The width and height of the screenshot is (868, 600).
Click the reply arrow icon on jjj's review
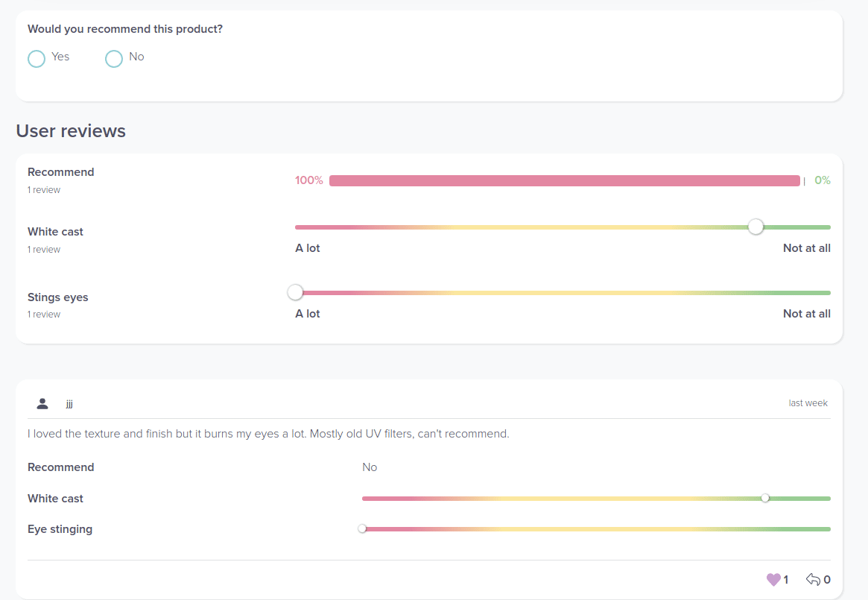(813, 579)
